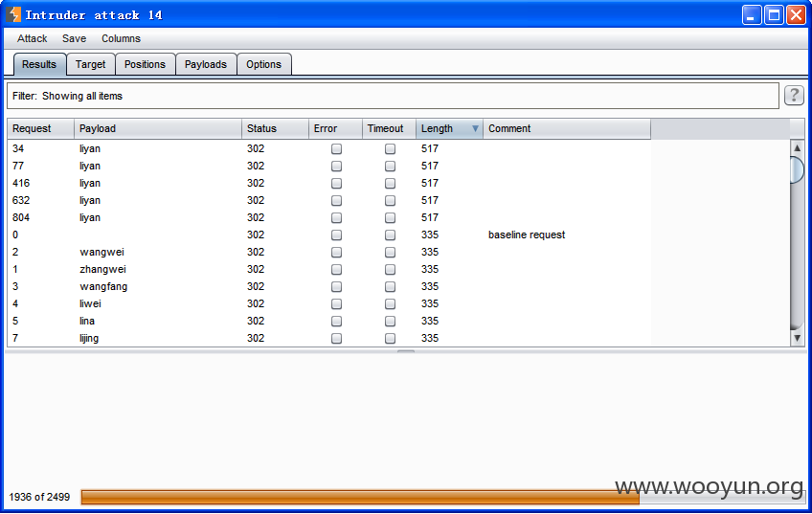
Task: Click length 517 in request 34 row
Action: point(430,148)
